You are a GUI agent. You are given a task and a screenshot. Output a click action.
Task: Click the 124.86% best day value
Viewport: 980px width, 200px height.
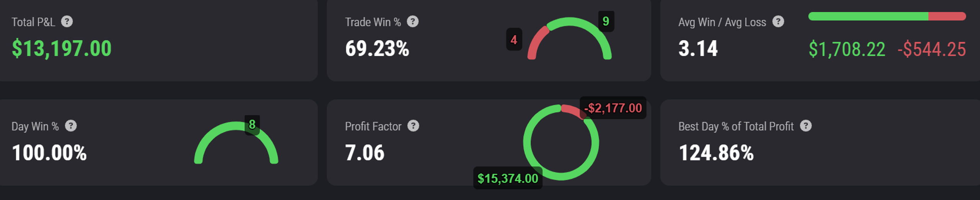[x=716, y=153]
